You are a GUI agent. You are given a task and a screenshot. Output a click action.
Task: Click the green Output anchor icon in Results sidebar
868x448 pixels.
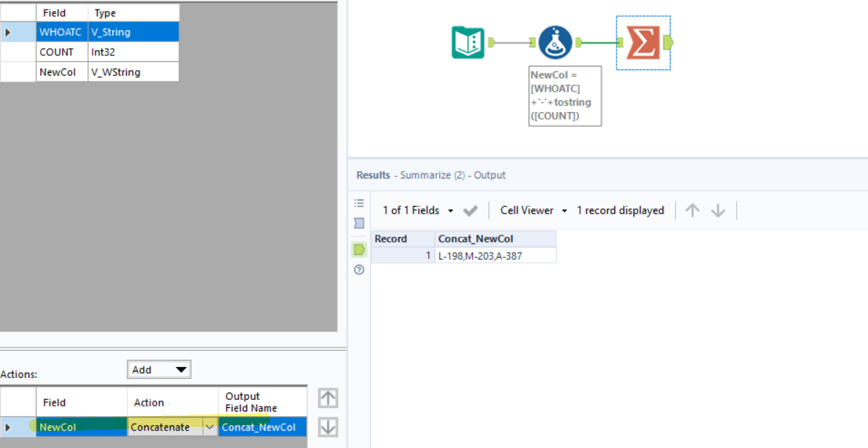point(359,249)
